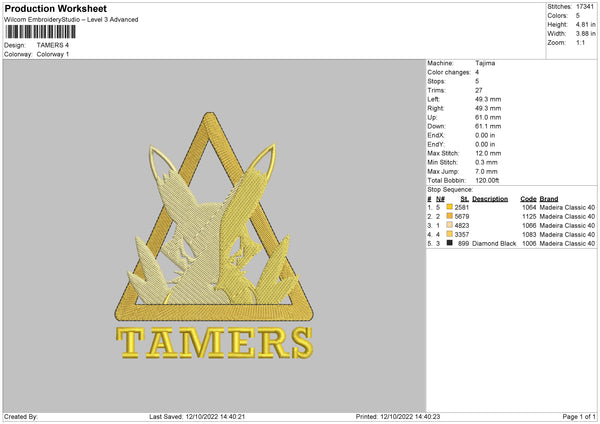
Task: Click stitch count '5679' in stop 2
Action: pos(462,217)
